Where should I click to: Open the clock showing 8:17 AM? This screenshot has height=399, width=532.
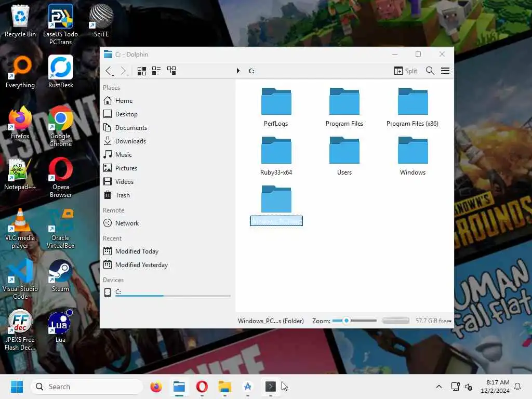tap(495, 387)
